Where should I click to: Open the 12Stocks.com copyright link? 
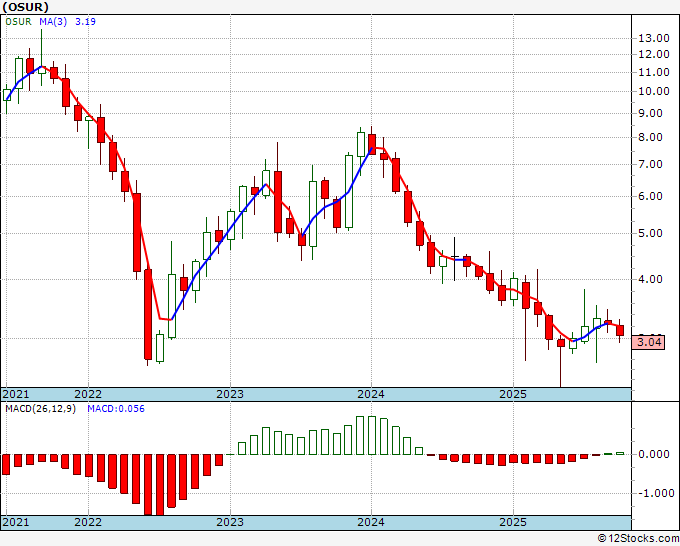coord(638,538)
